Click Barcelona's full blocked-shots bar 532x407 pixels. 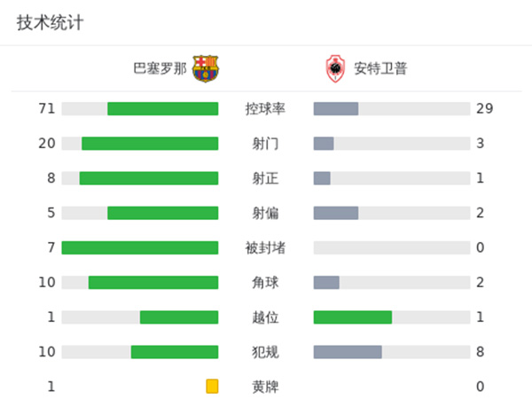point(140,247)
